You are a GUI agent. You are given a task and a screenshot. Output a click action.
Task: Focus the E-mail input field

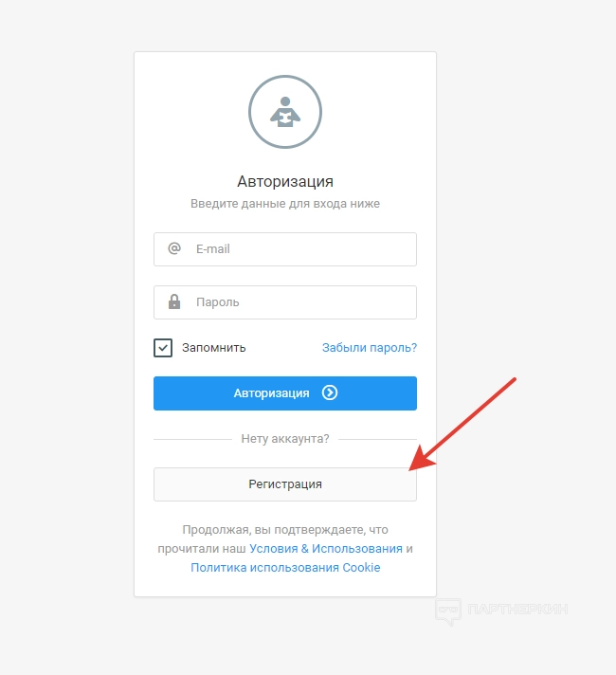[x=285, y=249]
